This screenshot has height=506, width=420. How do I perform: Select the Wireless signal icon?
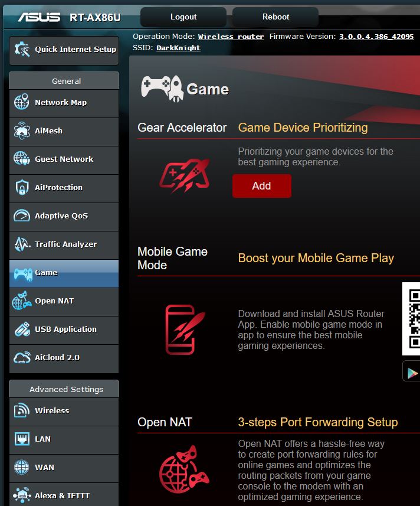pos(22,410)
